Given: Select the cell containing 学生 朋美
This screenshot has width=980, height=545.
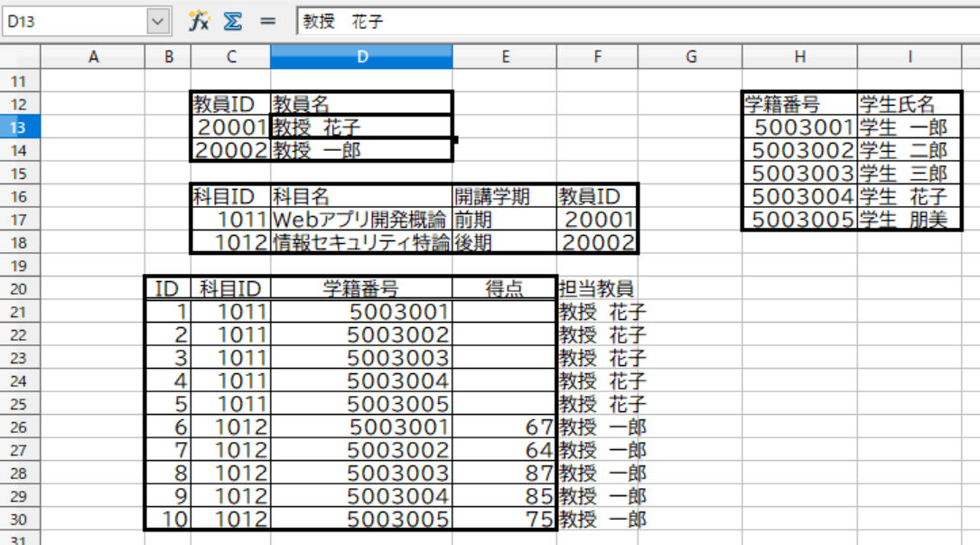Looking at the screenshot, I should tap(908, 219).
